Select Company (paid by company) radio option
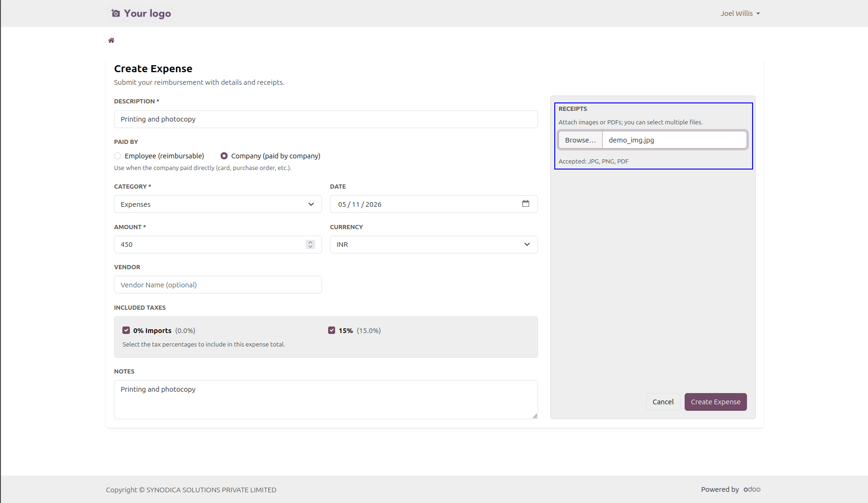The image size is (868, 503). pyautogui.click(x=224, y=156)
